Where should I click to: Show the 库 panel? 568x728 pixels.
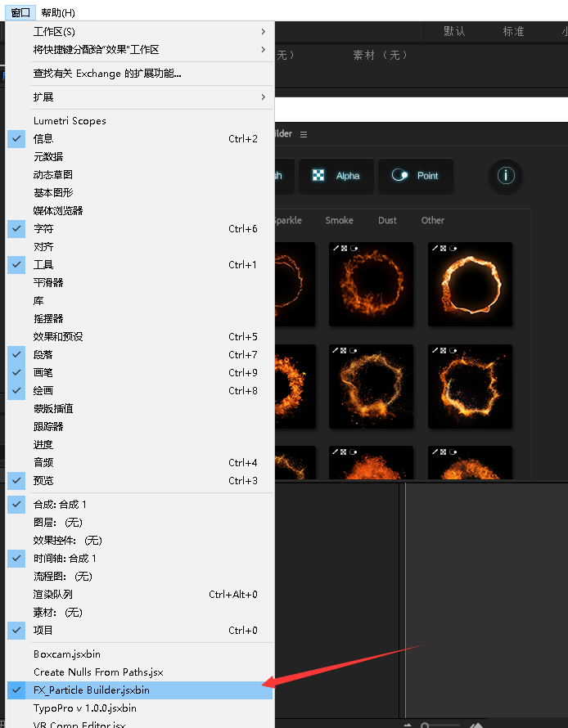click(x=140, y=301)
